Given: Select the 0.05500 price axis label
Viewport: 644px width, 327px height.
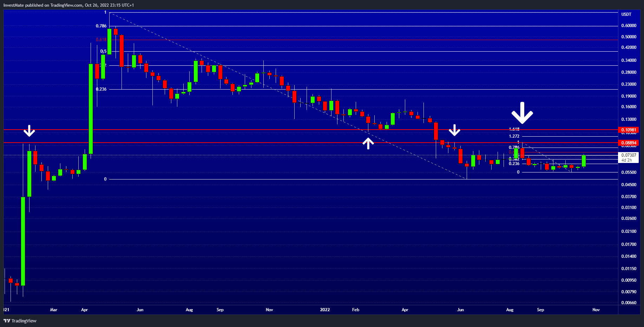Looking at the screenshot, I should tap(629, 172).
